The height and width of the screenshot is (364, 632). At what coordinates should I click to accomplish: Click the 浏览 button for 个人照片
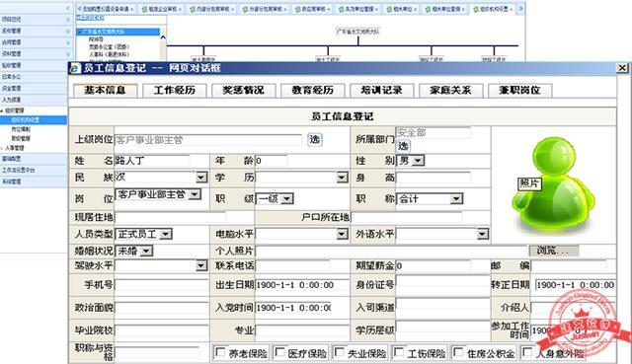click(x=554, y=251)
